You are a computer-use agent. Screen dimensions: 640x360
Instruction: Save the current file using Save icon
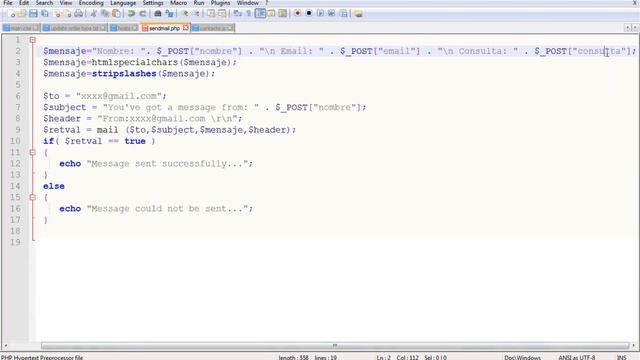click(33, 14)
